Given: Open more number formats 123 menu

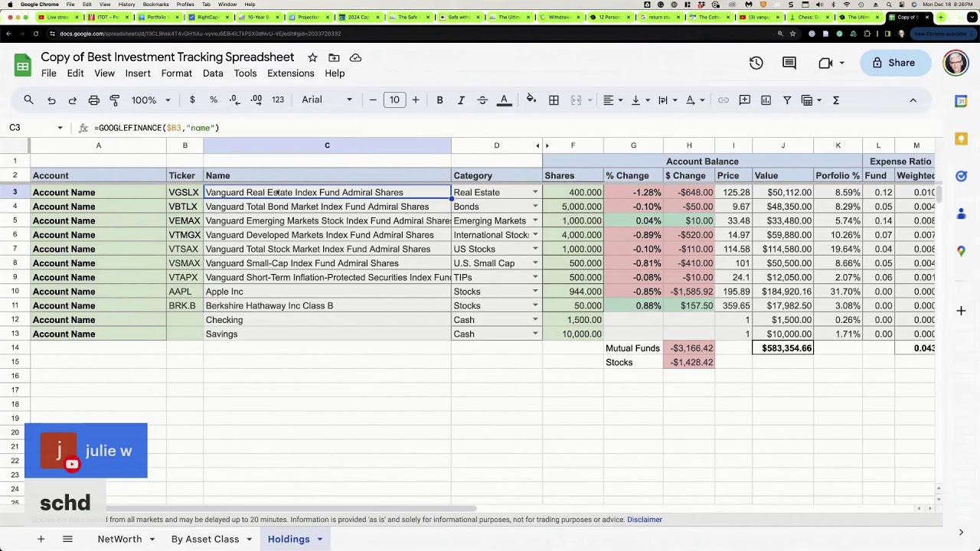Looking at the screenshot, I should click(x=278, y=100).
